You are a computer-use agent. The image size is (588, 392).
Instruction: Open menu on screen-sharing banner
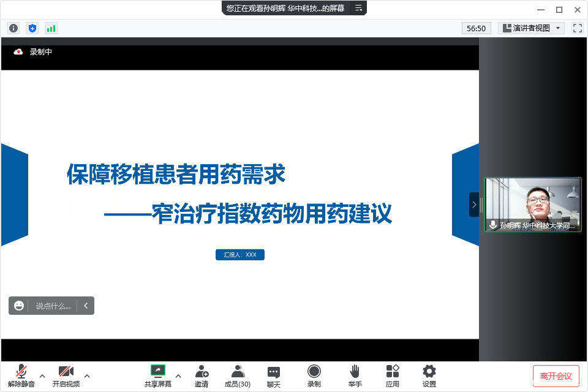359,8
